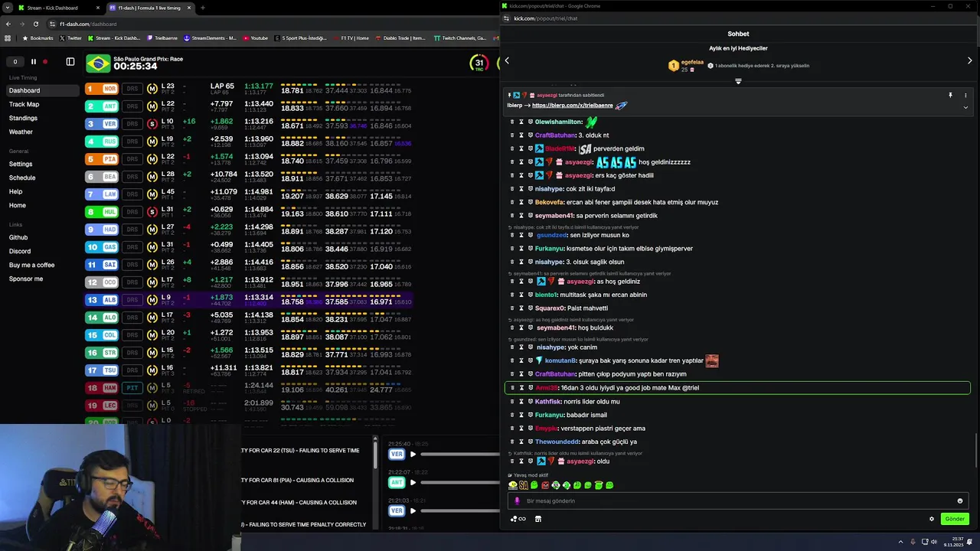Click the SA emote in quick emote bar
The width and height of the screenshot is (980, 551).
pos(524,485)
